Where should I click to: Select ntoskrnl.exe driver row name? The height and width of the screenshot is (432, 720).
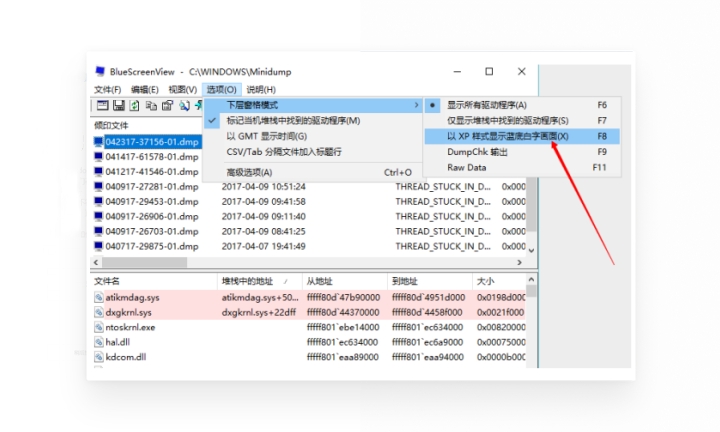[x=130, y=327]
